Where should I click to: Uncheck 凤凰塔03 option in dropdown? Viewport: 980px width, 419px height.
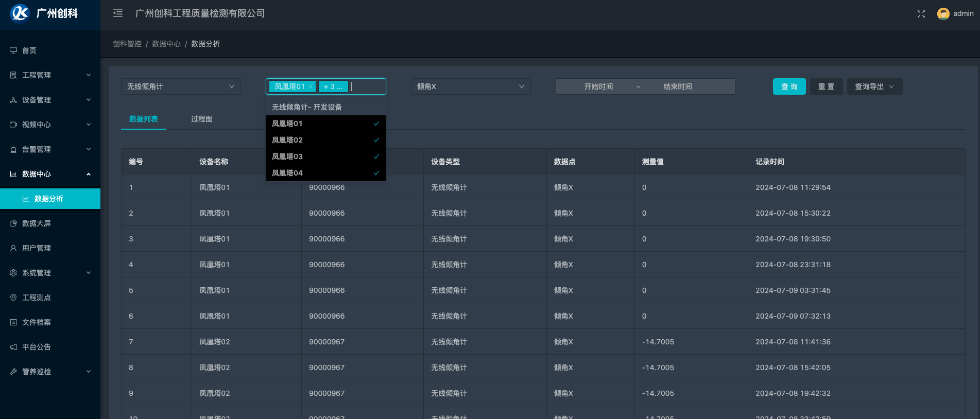pos(325,156)
